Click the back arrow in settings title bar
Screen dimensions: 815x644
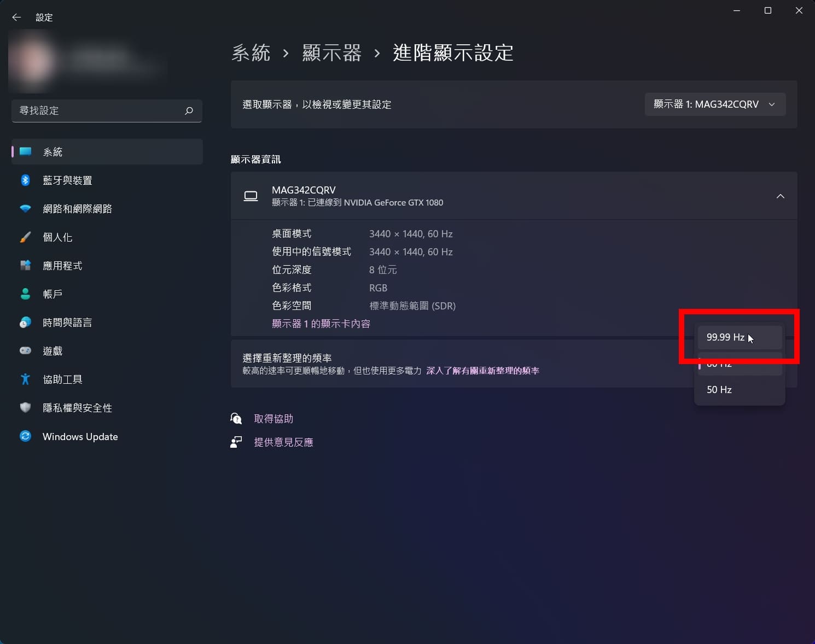pyautogui.click(x=16, y=17)
